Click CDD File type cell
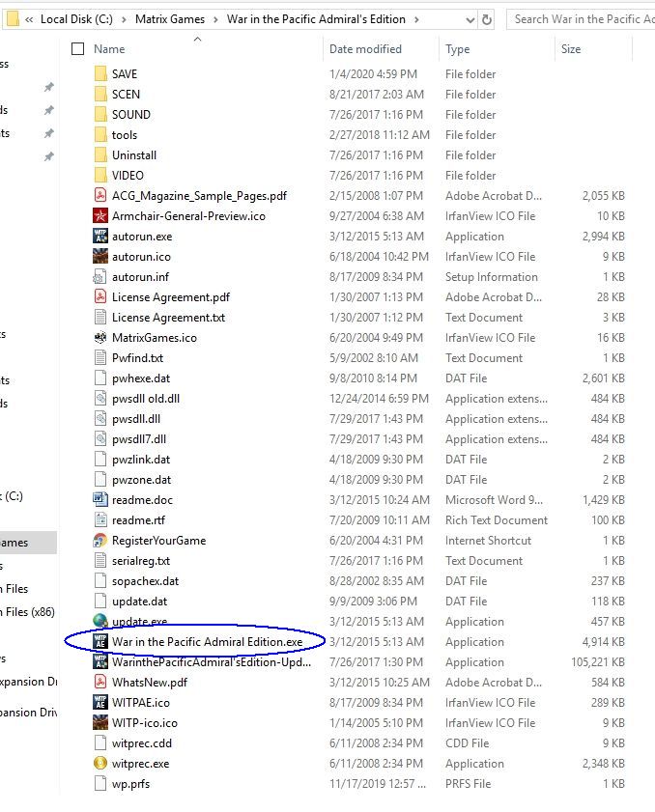The image size is (655, 812). [467, 742]
